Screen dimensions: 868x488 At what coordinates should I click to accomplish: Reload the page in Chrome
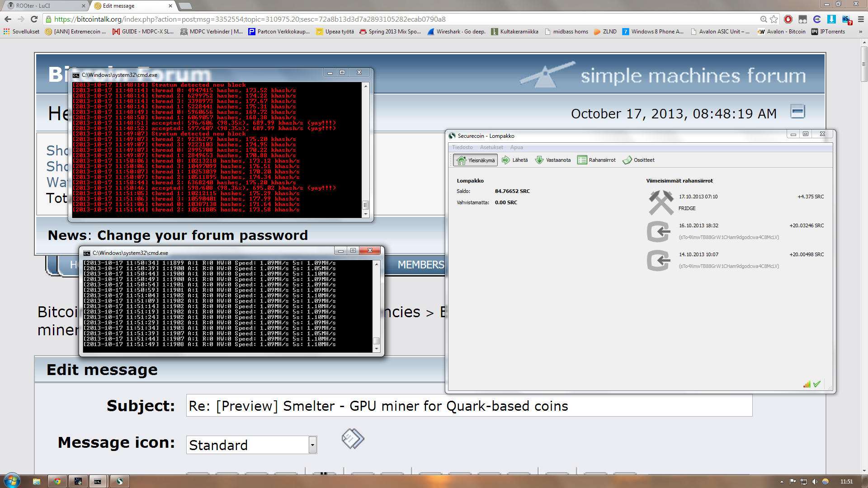click(x=34, y=19)
